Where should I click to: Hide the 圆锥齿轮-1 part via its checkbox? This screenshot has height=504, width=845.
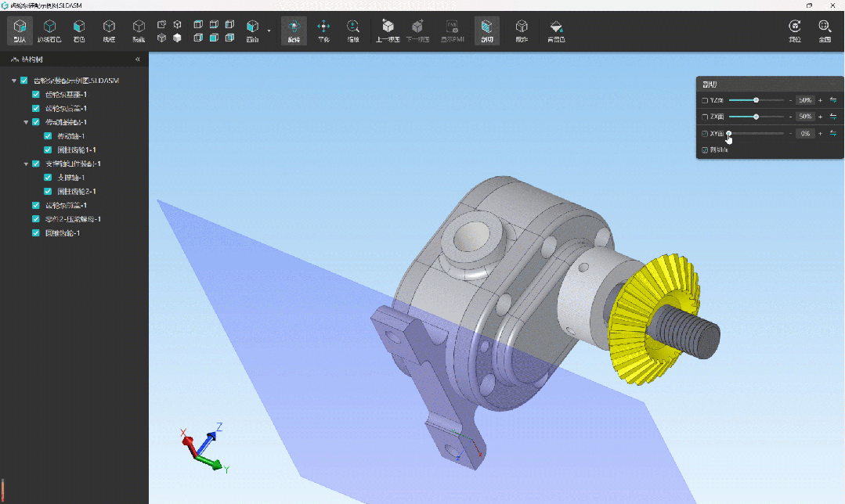click(x=36, y=233)
